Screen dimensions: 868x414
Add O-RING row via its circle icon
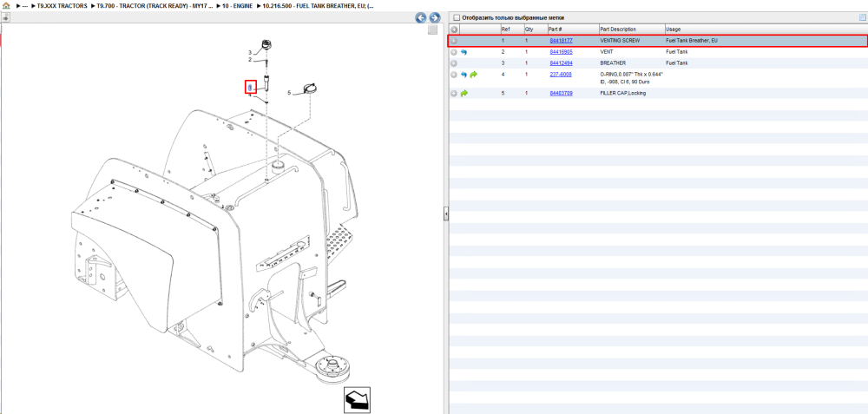click(x=454, y=74)
